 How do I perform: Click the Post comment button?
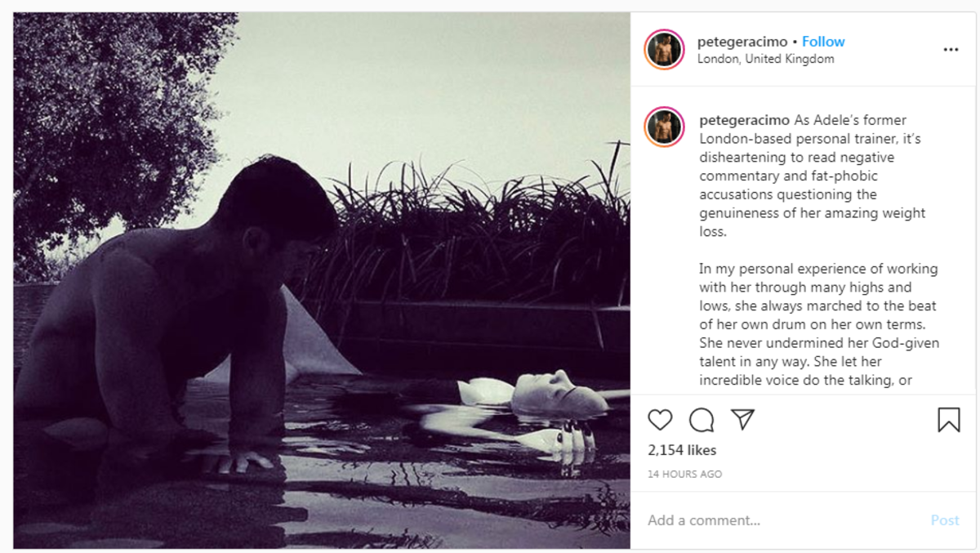[945, 520]
